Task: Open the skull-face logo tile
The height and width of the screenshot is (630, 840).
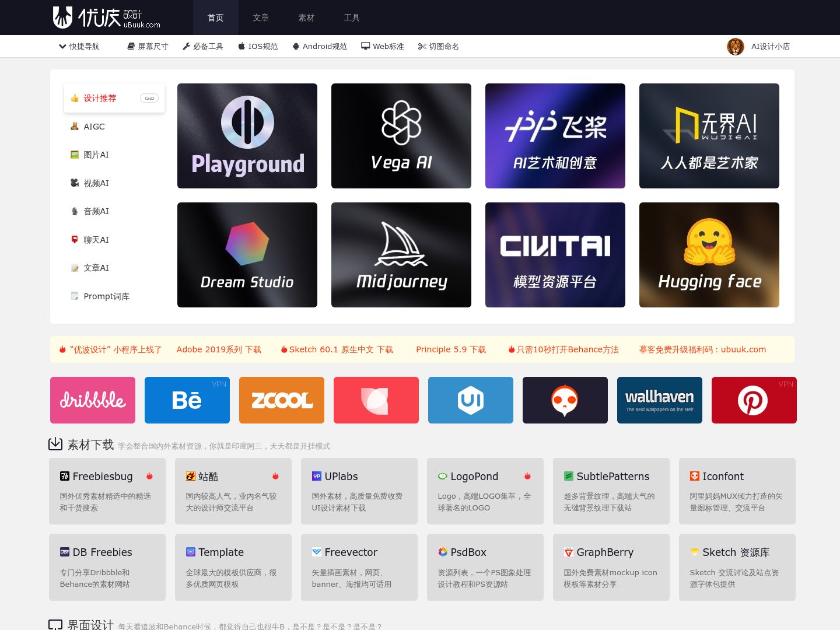Action: click(x=565, y=400)
